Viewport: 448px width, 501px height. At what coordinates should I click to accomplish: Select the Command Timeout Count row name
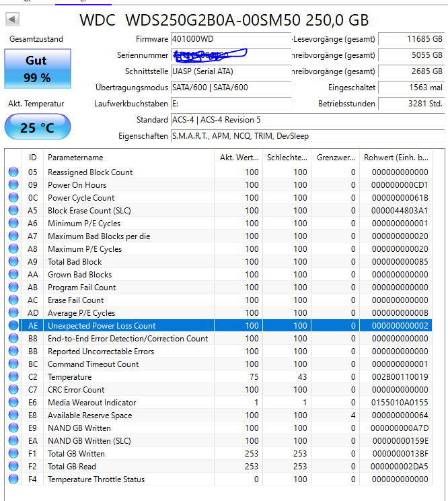pyautogui.click(x=94, y=364)
